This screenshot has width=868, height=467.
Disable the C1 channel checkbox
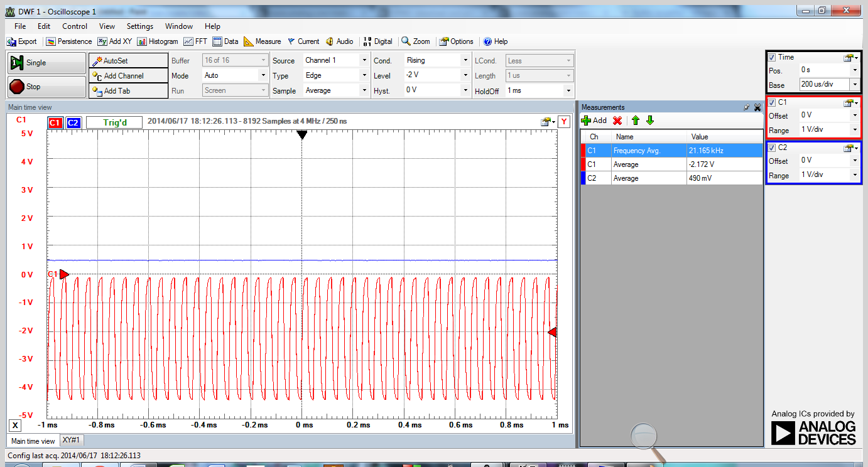pos(771,102)
